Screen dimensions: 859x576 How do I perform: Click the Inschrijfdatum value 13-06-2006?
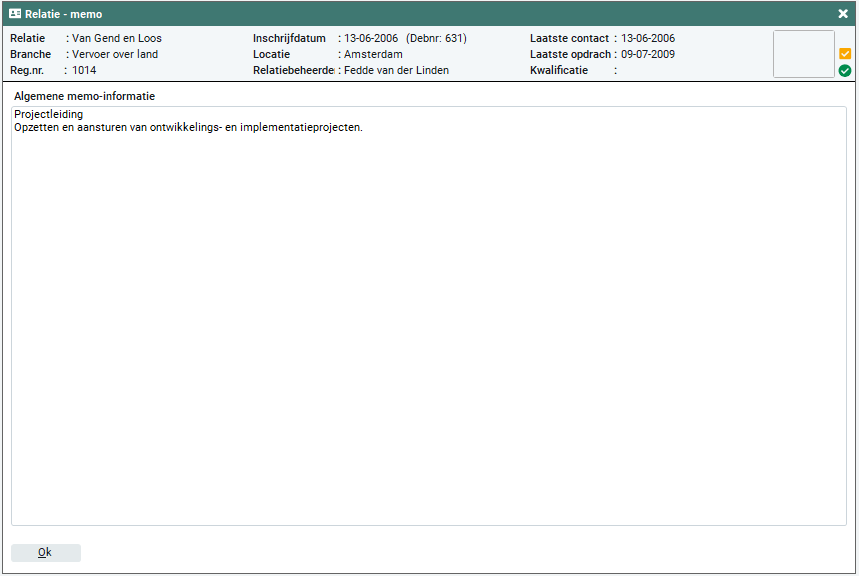click(371, 39)
